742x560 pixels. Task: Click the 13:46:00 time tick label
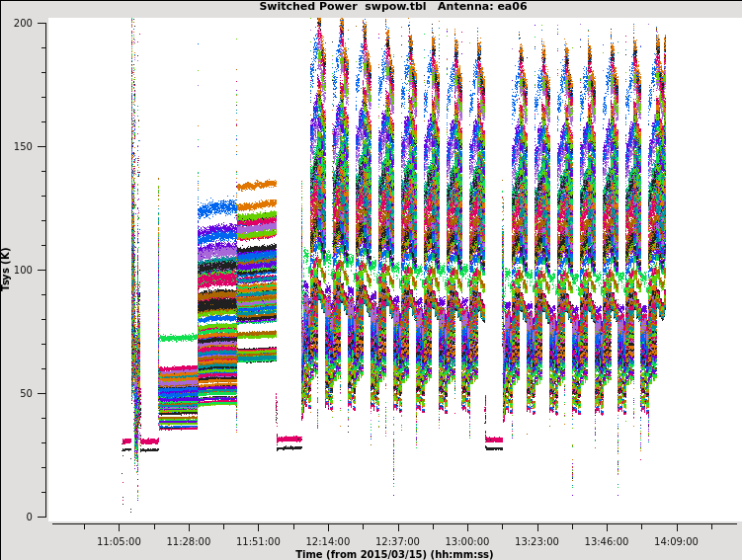[607, 541]
